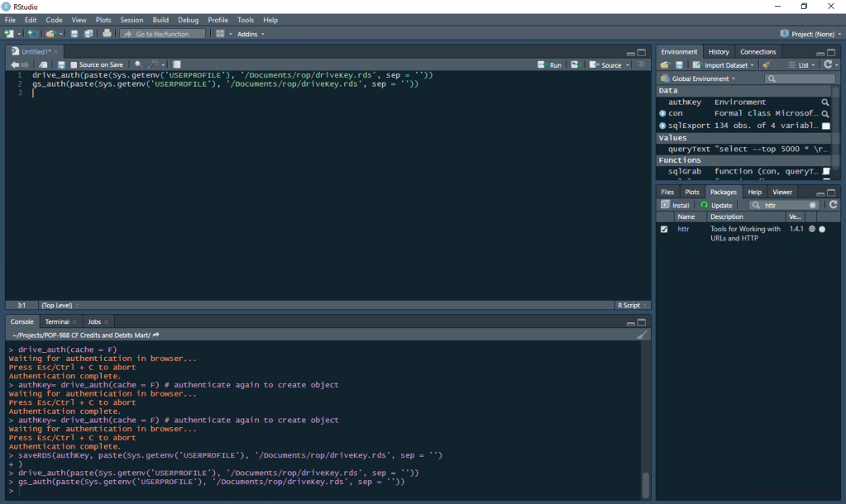Re-run previous code region icon

click(576, 64)
